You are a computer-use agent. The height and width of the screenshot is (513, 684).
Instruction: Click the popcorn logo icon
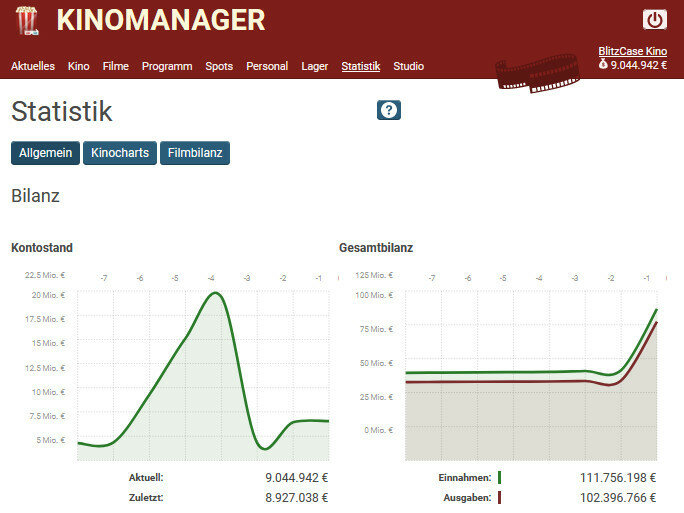27,21
